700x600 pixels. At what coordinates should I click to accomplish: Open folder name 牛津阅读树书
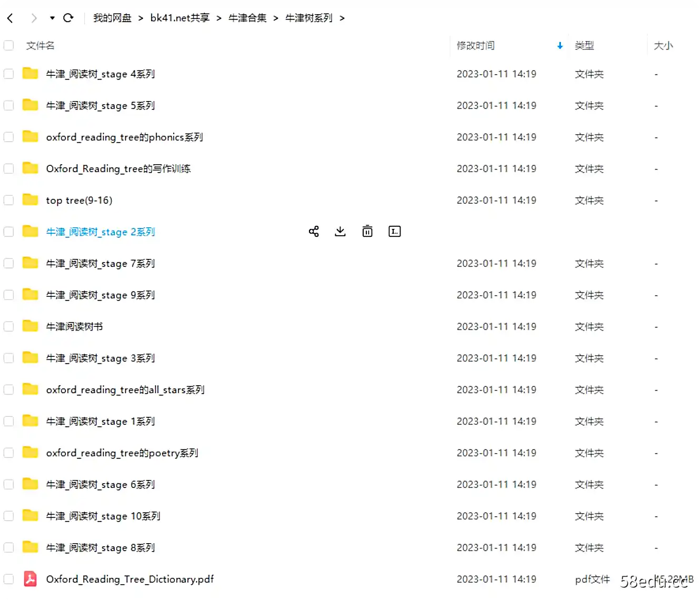click(74, 327)
